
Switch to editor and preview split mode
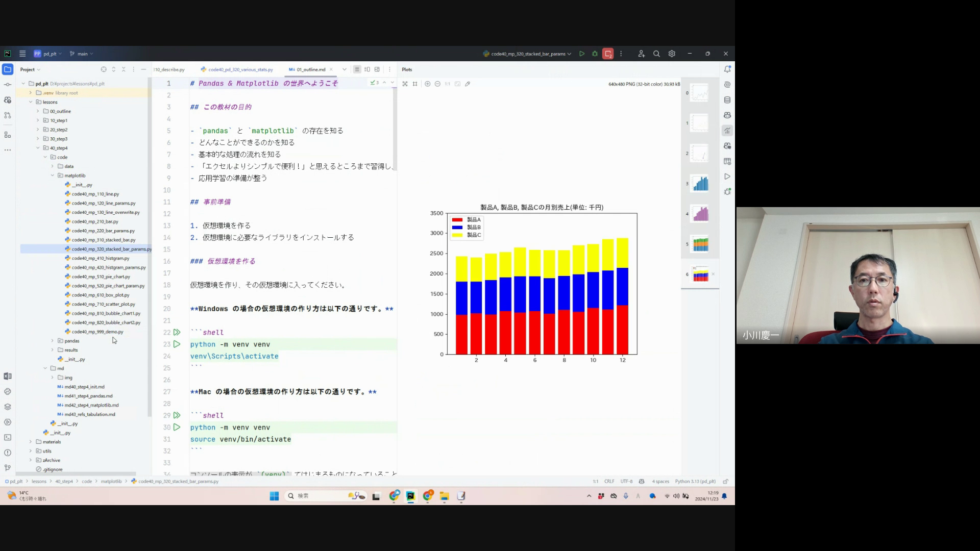(367, 69)
